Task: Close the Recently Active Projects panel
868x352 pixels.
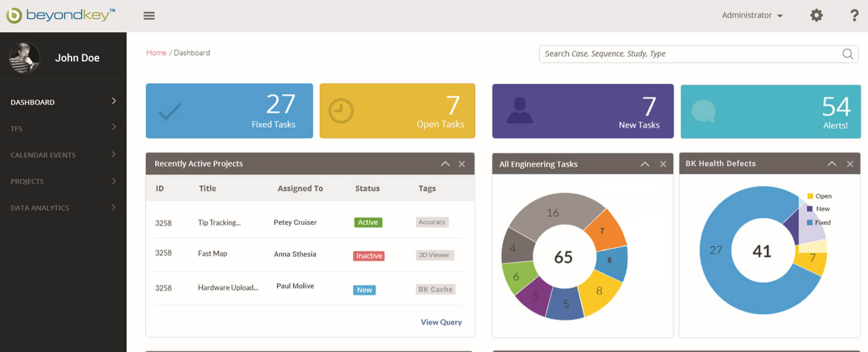Action: (x=462, y=164)
